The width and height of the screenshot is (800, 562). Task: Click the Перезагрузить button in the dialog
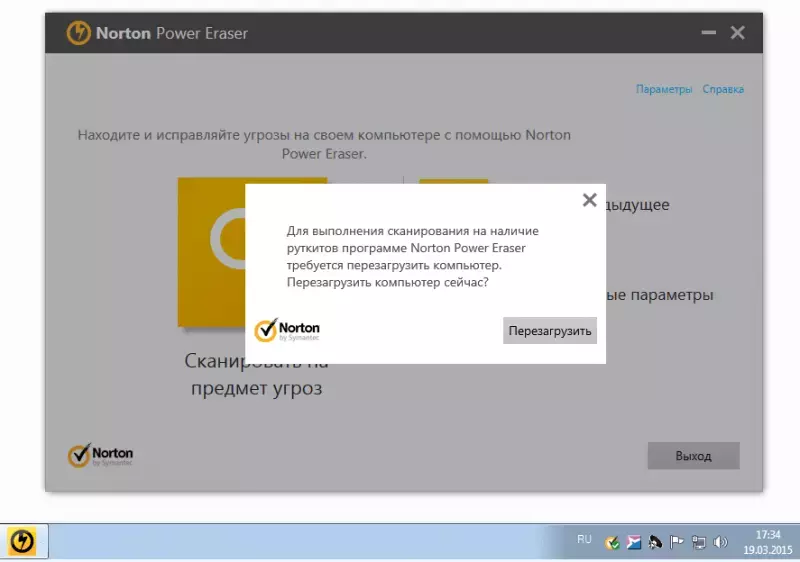point(549,330)
